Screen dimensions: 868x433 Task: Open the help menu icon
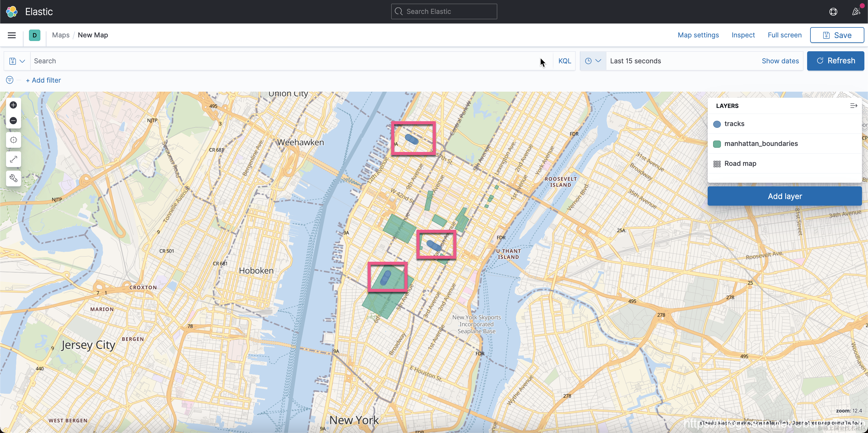(x=833, y=11)
